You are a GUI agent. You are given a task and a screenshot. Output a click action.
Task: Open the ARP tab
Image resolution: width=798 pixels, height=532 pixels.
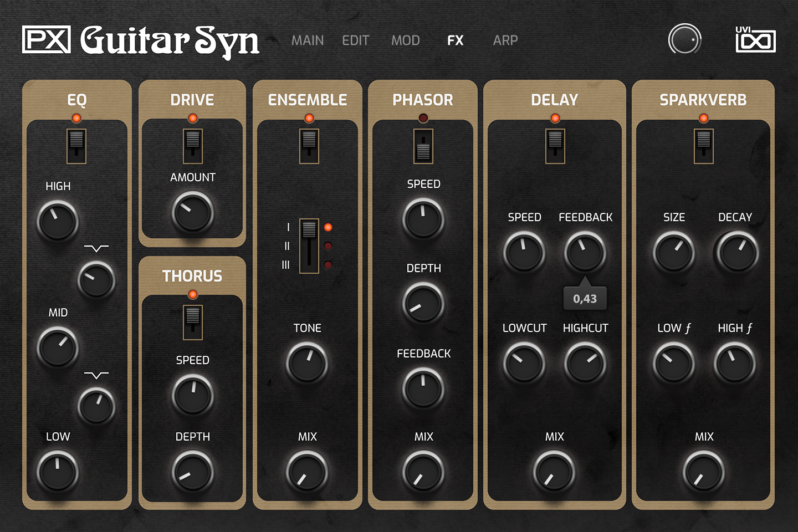[505, 40]
